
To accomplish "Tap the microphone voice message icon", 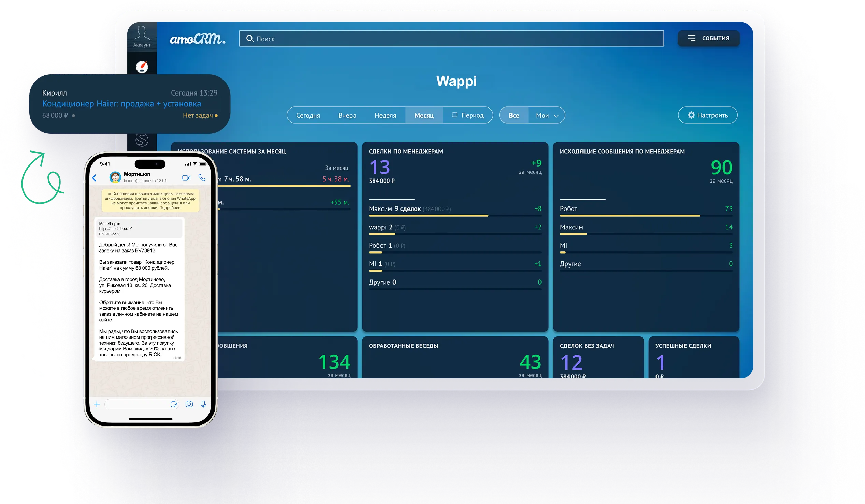I will click(203, 404).
